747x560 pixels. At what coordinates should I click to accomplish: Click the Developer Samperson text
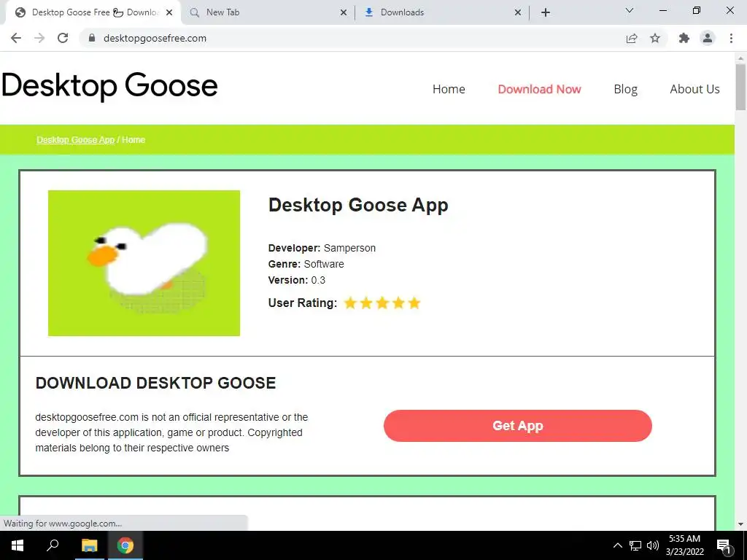(322, 248)
